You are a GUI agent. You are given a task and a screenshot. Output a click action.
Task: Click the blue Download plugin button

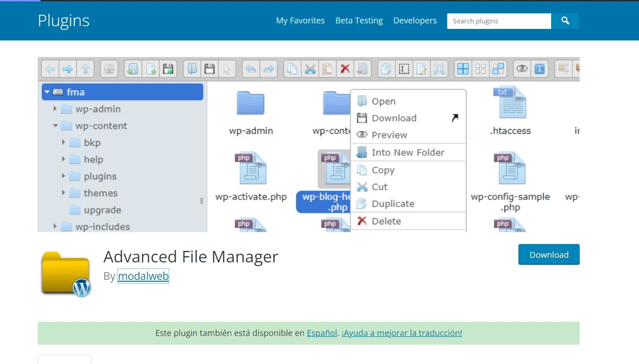549,255
